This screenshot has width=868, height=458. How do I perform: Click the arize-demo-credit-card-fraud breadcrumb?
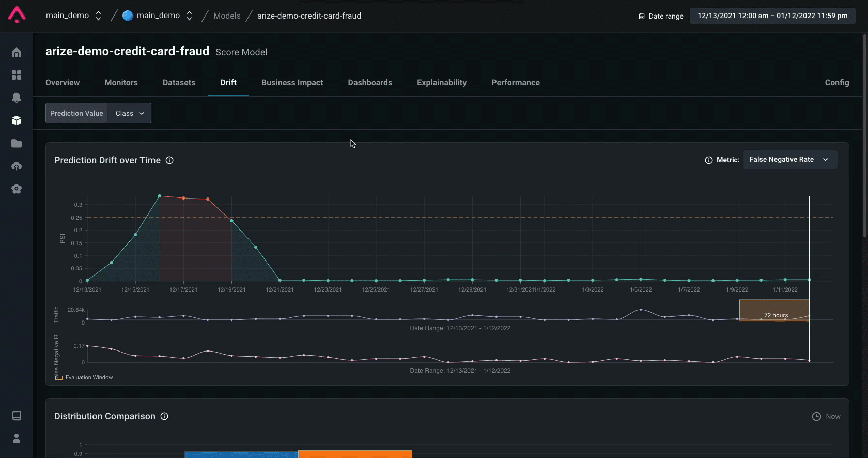309,16
